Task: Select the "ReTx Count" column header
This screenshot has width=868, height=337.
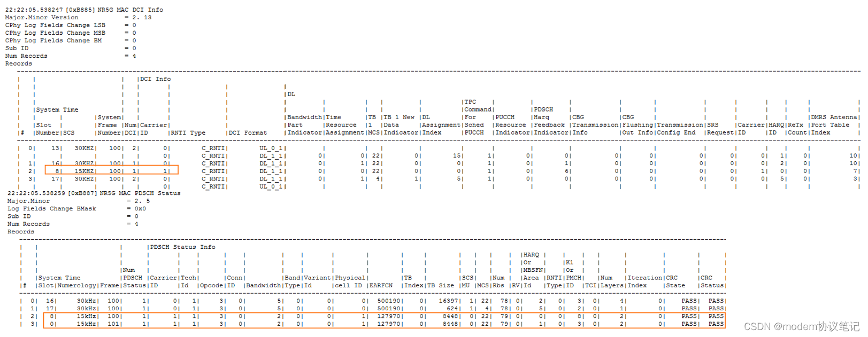Action: [x=797, y=128]
